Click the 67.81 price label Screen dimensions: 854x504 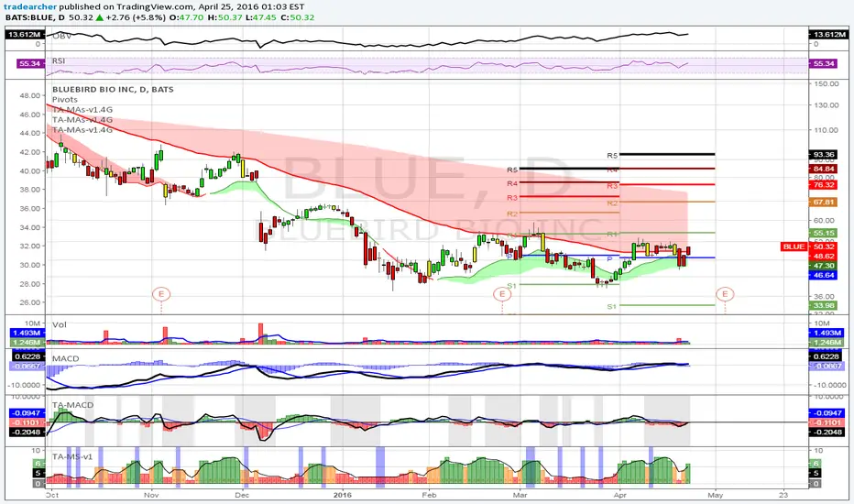point(824,203)
